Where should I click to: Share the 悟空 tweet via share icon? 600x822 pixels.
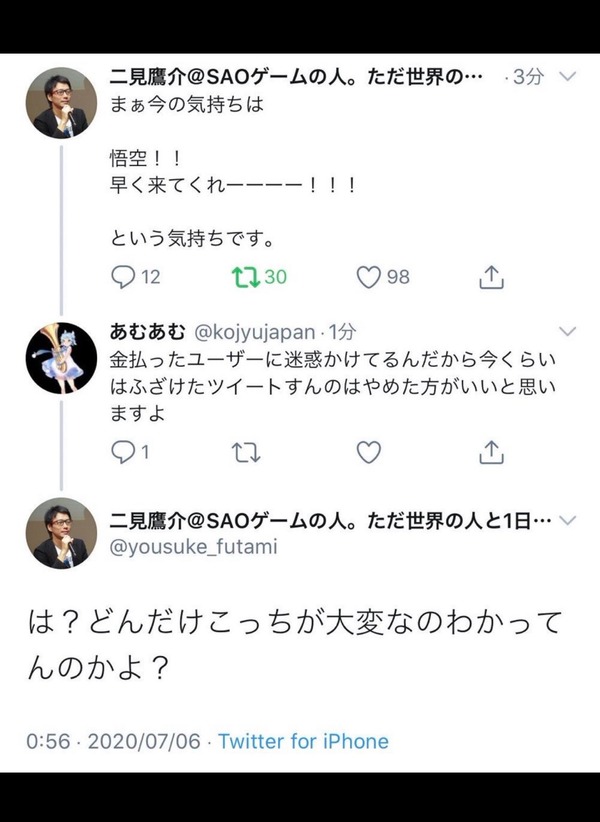pyautogui.click(x=492, y=277)
